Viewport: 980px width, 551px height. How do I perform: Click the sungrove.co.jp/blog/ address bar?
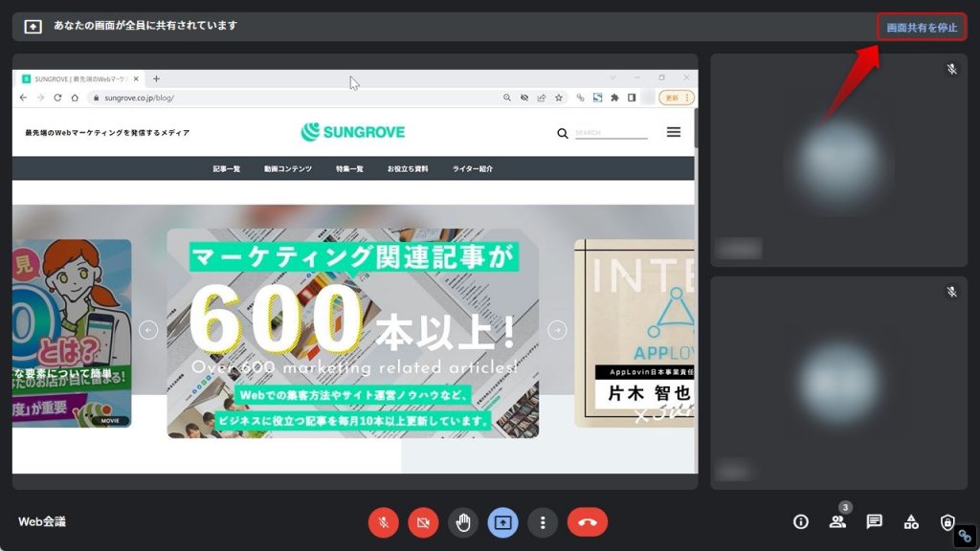point(294,98)
